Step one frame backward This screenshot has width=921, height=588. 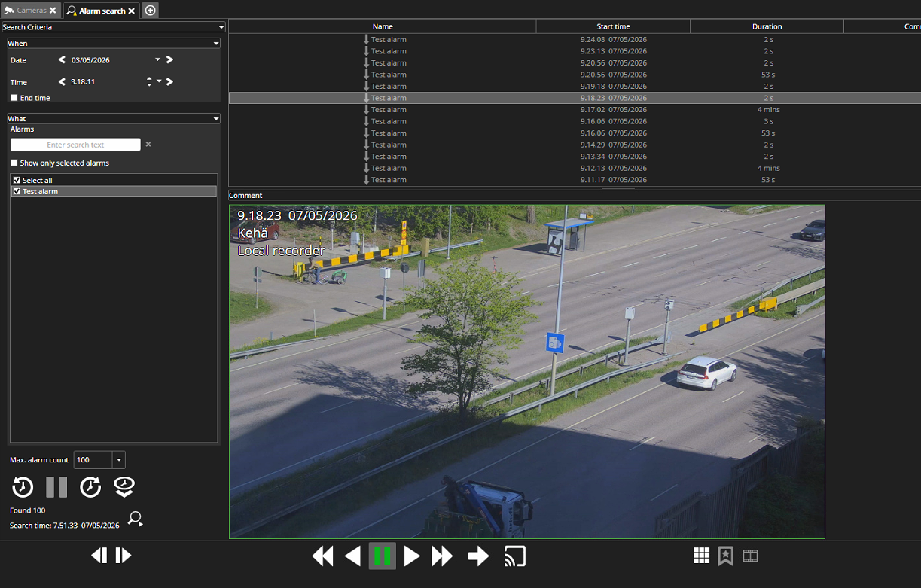pos(99,556)
